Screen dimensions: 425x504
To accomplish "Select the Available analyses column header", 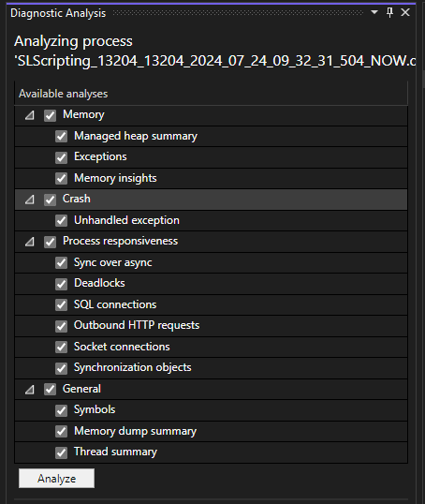I will click(x=211, y=94).
